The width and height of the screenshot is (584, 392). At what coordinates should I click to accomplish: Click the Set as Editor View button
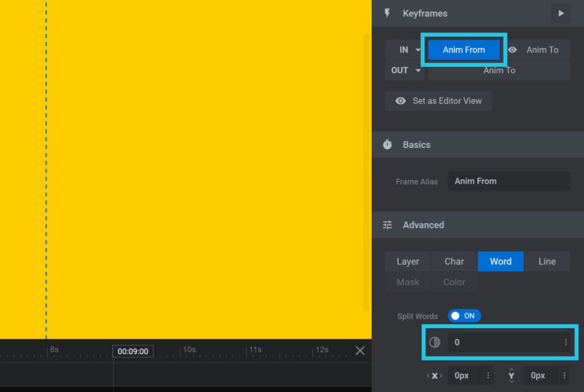coord(438,101)
